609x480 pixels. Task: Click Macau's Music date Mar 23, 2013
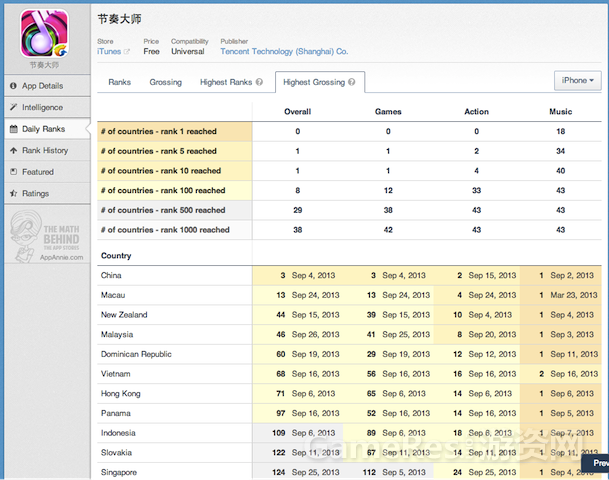coord(574,296)
